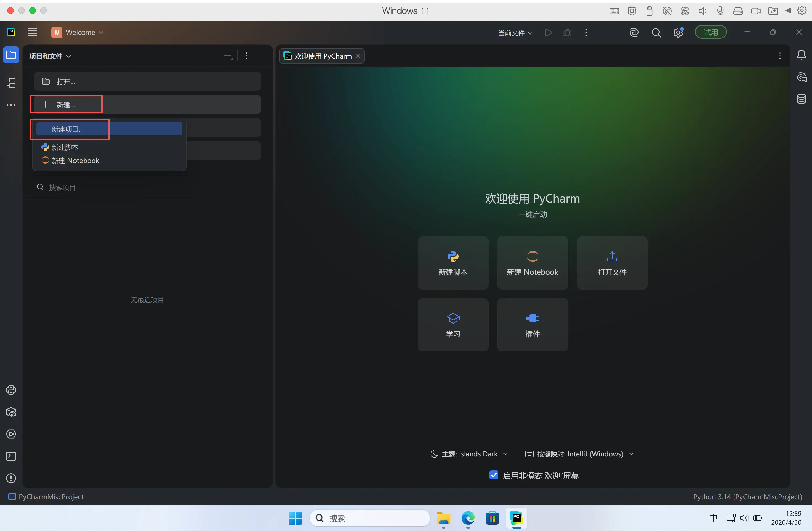Open more run actions menu
The height and width of the screenshot is (531, 812).
586,33
